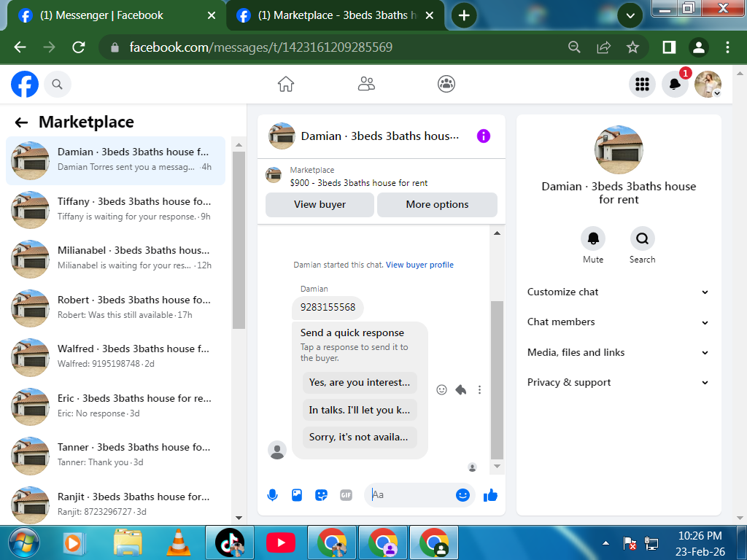Image resolution: width=747 pixels, height=560 pixels.
Task: Attach a file with the photo icon
Action: coord(297,495)
